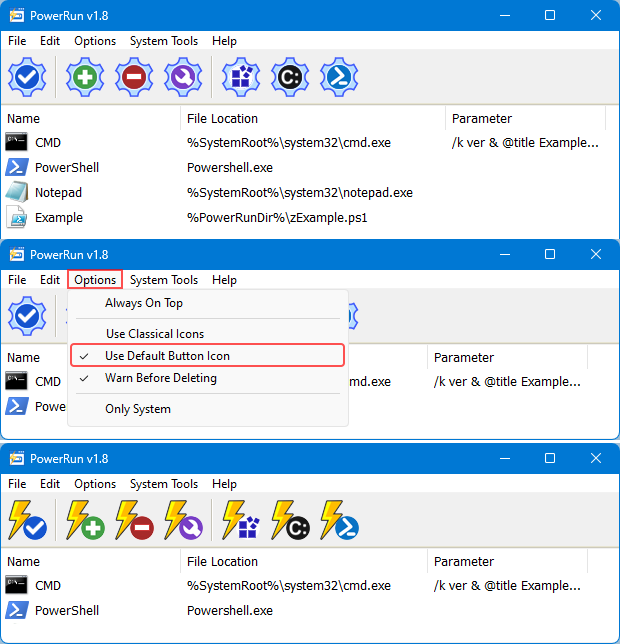This screenshot has height=644, width=620.
Task: Click the blue Registry cubes gear icon in top window
Action: tap(240, 77)
